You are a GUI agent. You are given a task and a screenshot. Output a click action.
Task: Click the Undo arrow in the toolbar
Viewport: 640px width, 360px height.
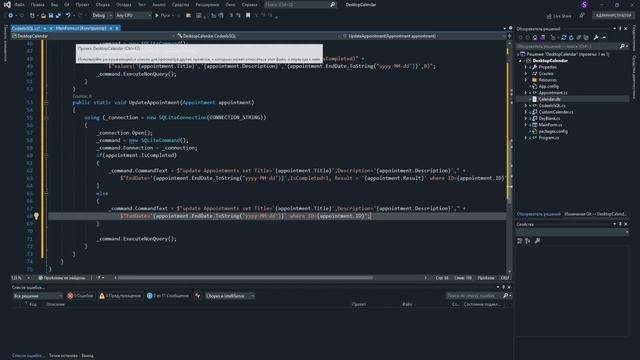tap(68, 16)
